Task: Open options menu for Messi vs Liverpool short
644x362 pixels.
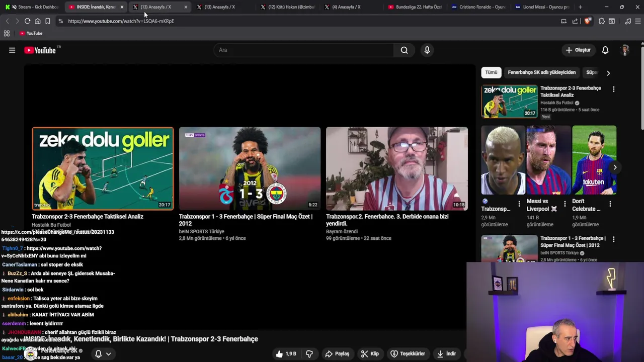Action: (x=565, y=204)
